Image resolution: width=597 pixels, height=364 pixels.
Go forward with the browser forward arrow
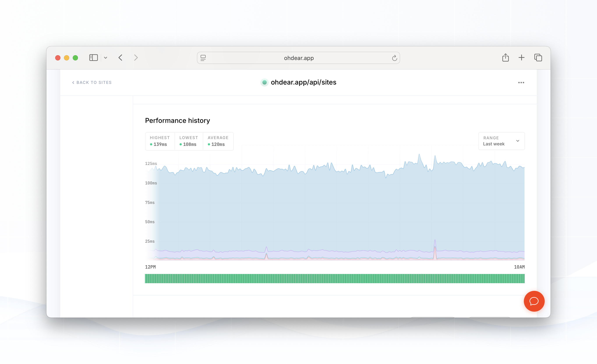(x=136, y=58)
